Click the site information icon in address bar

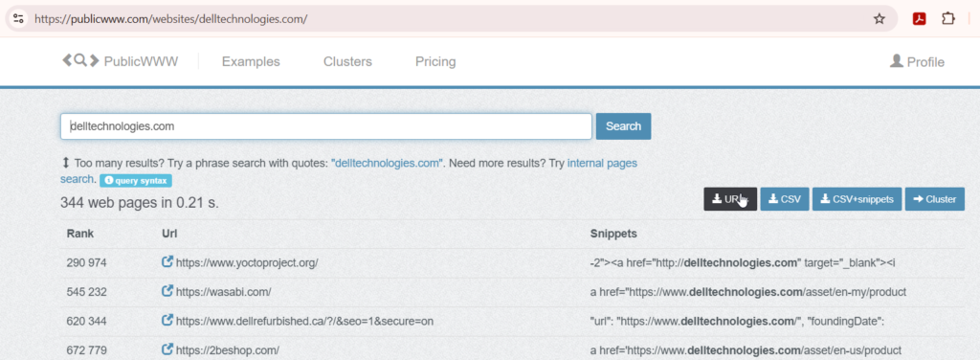click(x=19, y=19)
